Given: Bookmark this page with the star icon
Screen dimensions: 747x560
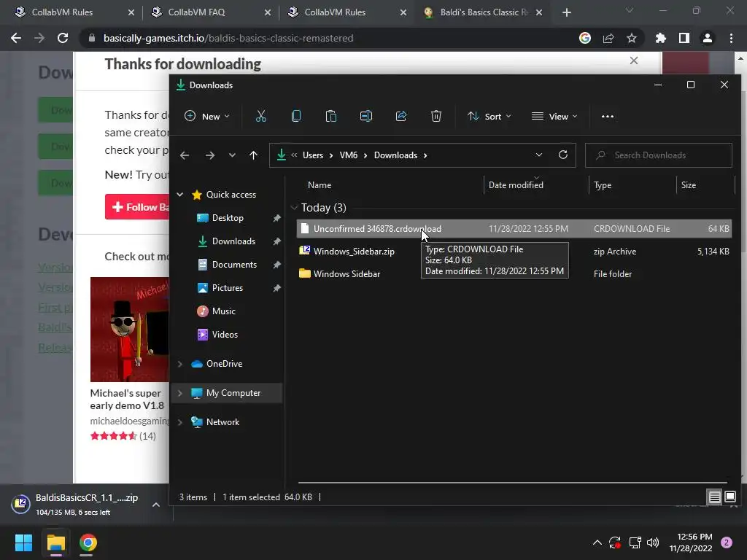Looking at the screenshot, I should pyautogui.click(x=631, y=38).
